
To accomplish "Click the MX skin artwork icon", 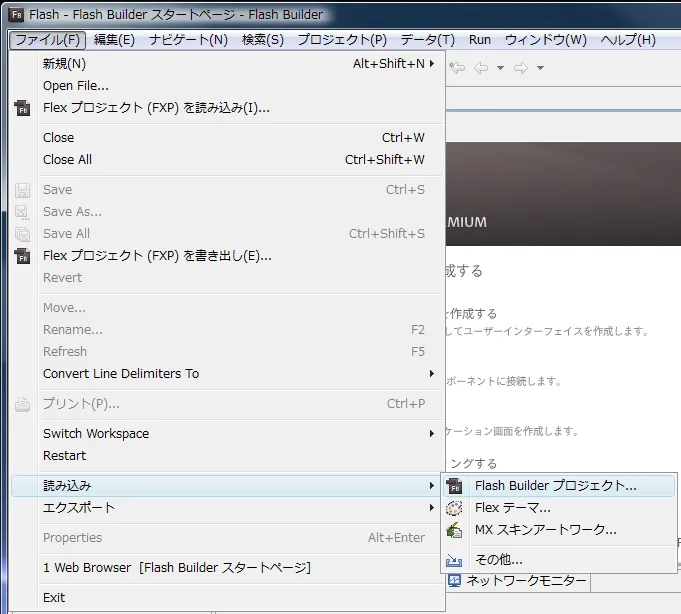I will [454, 530].
